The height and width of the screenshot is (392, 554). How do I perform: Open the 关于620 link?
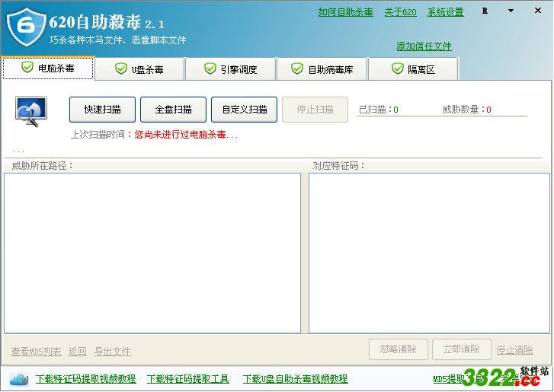tap(400, 12)
